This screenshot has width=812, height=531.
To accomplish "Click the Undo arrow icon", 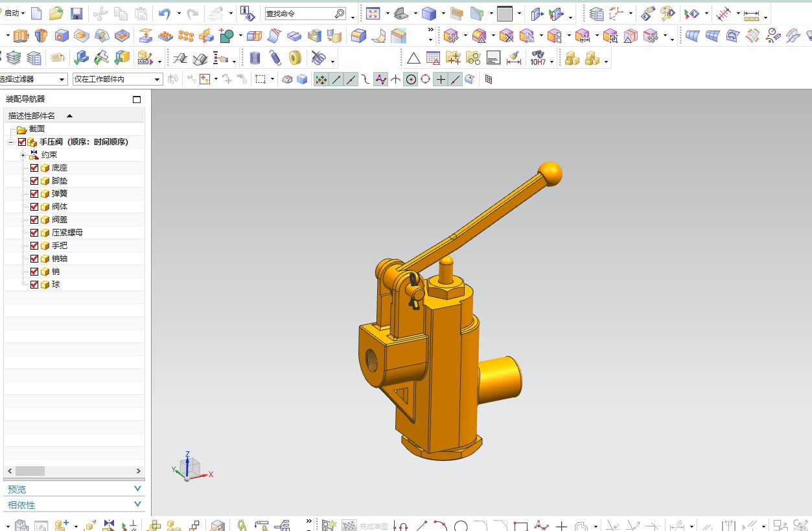I will click(x=165, y=13).
